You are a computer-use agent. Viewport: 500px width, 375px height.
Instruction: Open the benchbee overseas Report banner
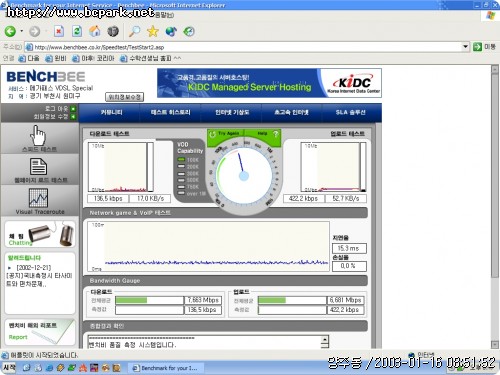tap(40, 332)
